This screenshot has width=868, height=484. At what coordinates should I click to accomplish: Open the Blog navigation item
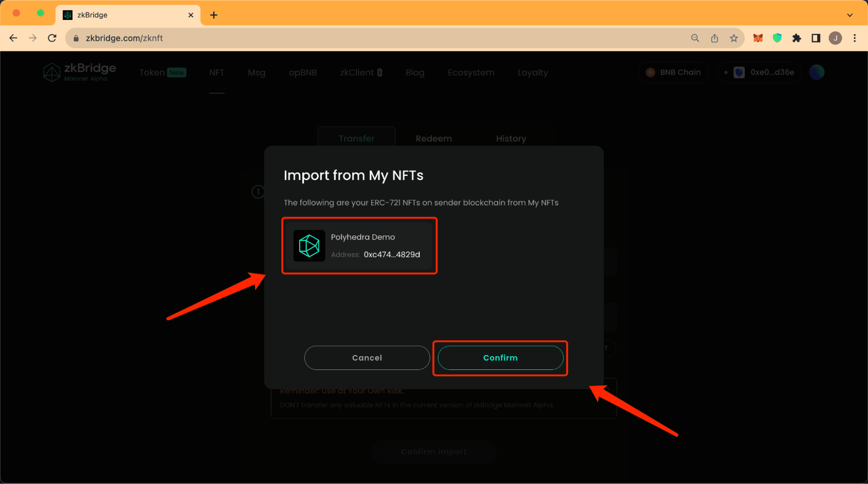tap(415, 72)
